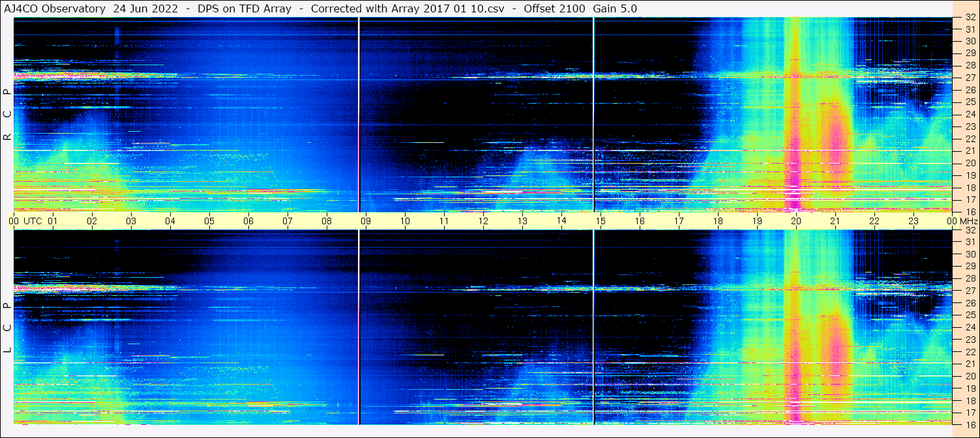Click hour label "14" on the time axis
Viewport: 980px width, 438px height.
[561, 220]
